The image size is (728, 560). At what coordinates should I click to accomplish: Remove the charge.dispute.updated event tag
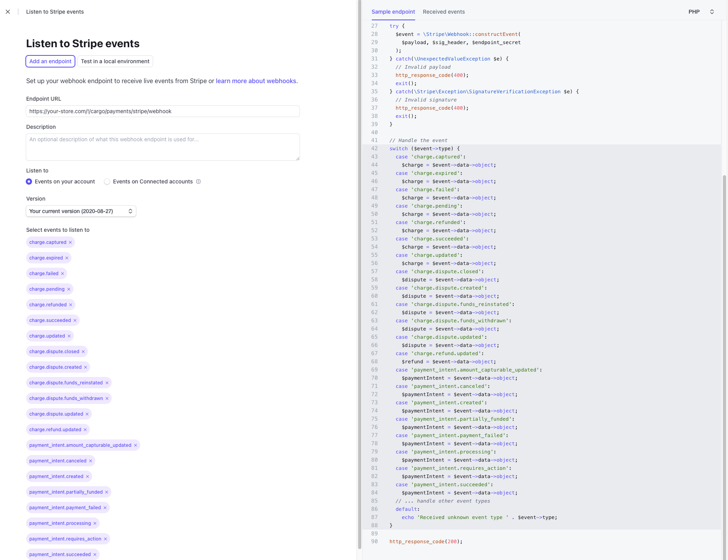tap(87, 414)
